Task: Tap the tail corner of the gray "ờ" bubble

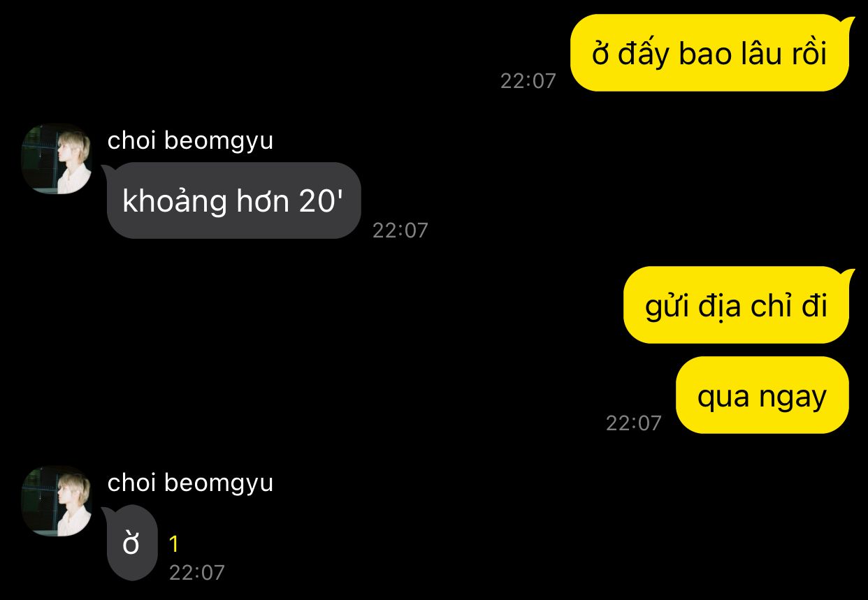Action: point(109,512)
